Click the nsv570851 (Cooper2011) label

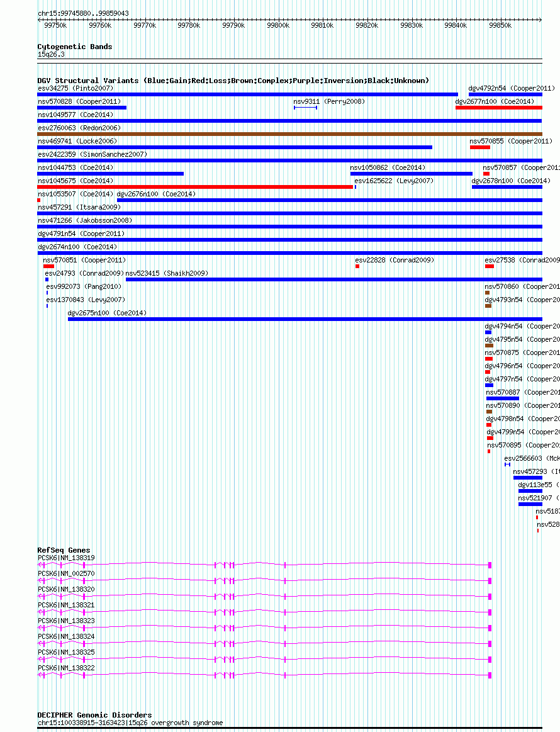(x=84, y=260)
